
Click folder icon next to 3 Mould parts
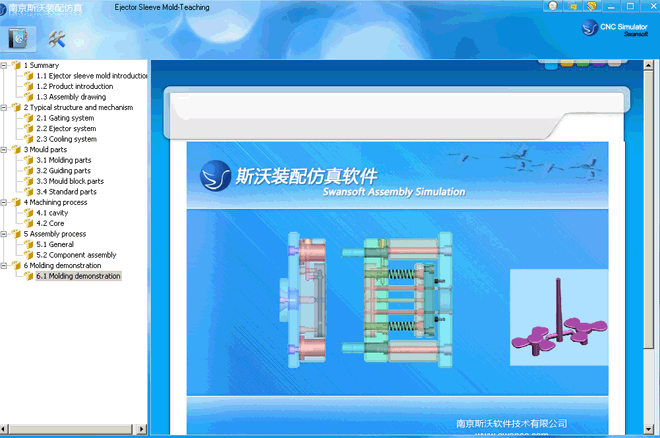(16, 150)
